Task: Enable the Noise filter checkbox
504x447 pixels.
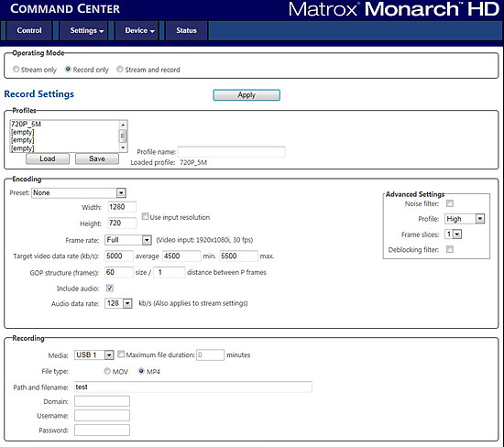Action: [x=450, y=203]
